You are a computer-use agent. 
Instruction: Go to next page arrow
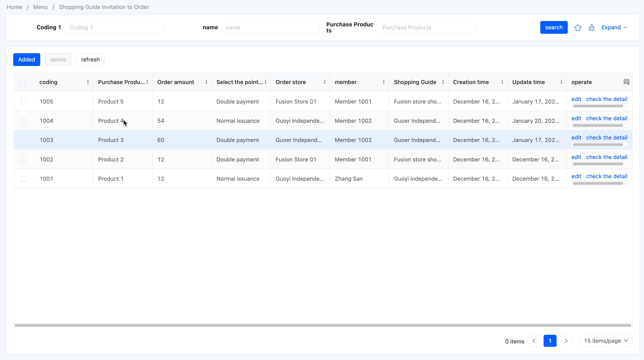coord(566,341)
